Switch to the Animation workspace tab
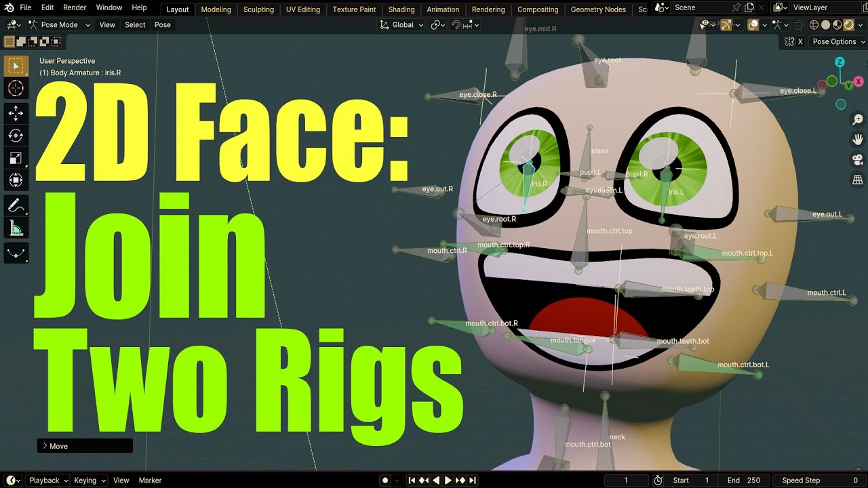Image resolution: width=868 pixels, height=488 pixels. [443, 9]
